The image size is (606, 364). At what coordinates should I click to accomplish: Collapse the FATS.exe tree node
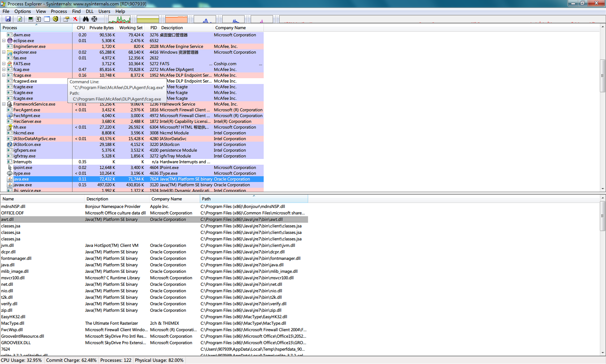click(x=4, y=64)
